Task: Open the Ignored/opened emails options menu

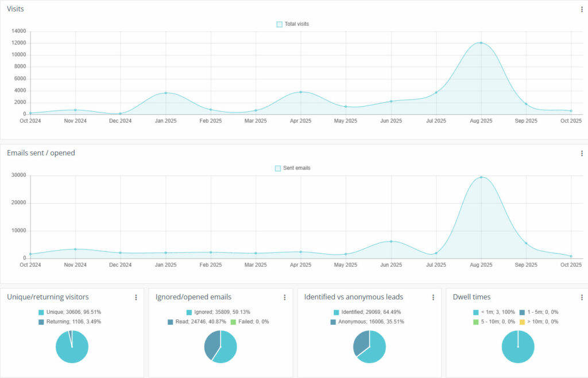Action: coord(284,297)
